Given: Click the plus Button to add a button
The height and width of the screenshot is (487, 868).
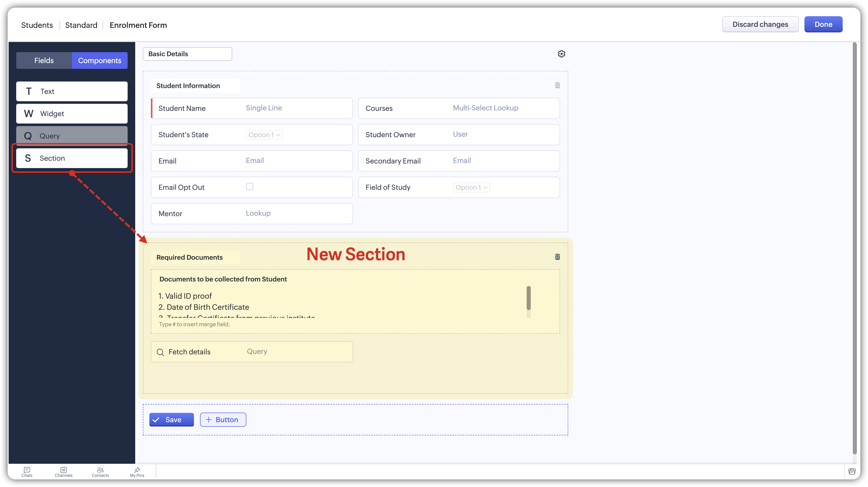Looking at the screenshot, I should (223, 420).
